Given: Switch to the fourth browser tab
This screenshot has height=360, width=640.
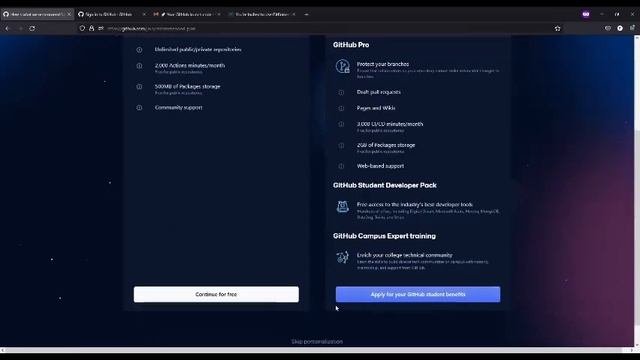Looking at the screenshot, I should pyautogui.click(x=262, y=14).
